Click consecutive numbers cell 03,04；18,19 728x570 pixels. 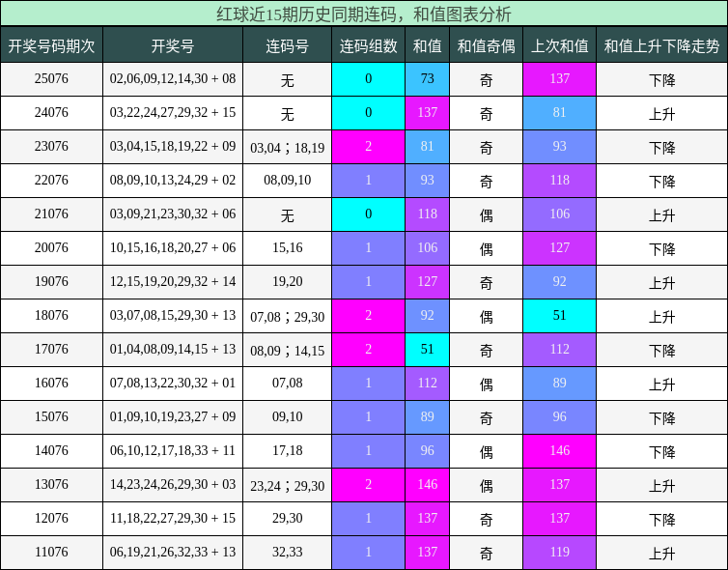click(288, 147)
